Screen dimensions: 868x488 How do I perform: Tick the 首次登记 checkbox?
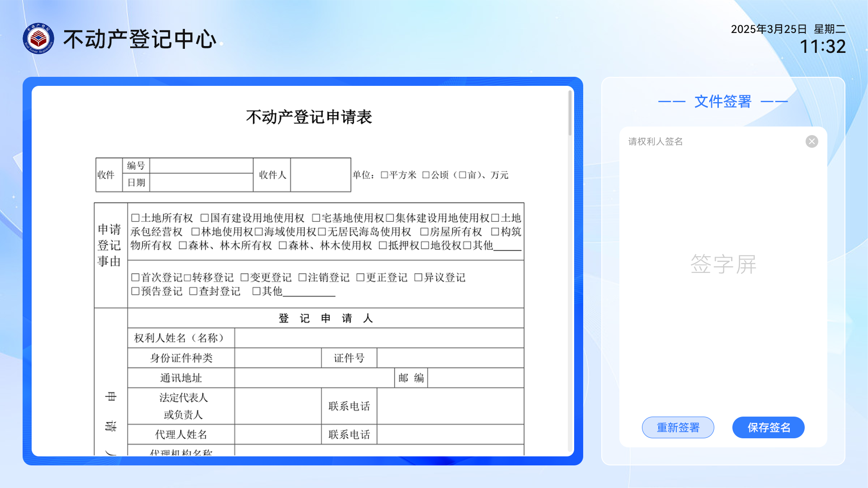tap(135, 277)
